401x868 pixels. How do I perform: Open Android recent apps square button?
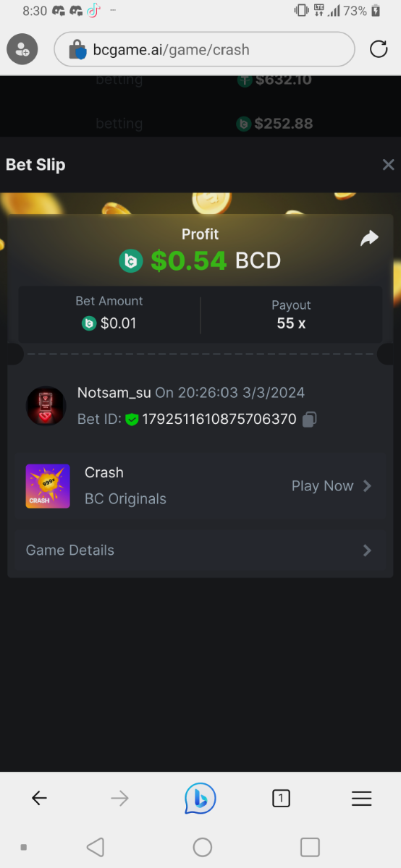pos(310,847)
